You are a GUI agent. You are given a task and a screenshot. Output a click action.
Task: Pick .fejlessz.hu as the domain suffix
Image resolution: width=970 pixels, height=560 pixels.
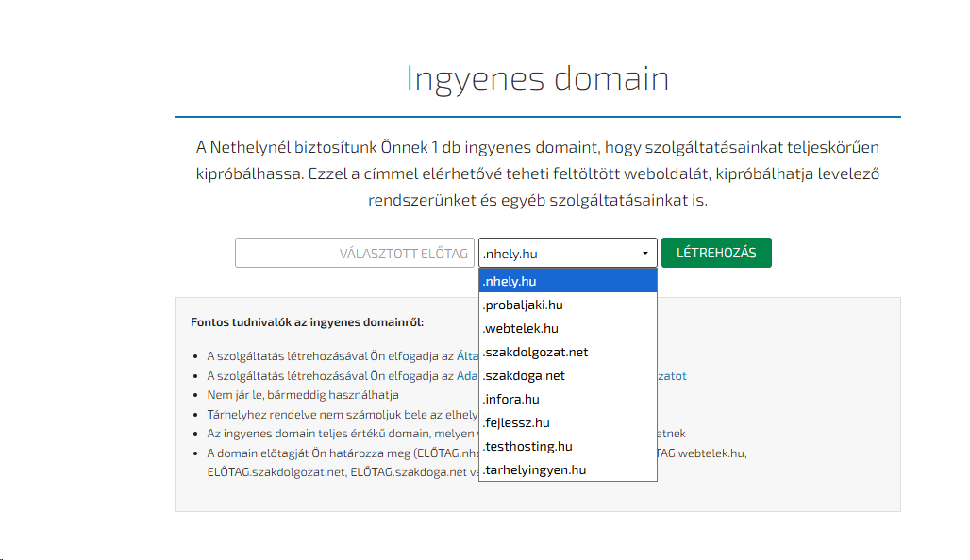[x=567, y=422]
